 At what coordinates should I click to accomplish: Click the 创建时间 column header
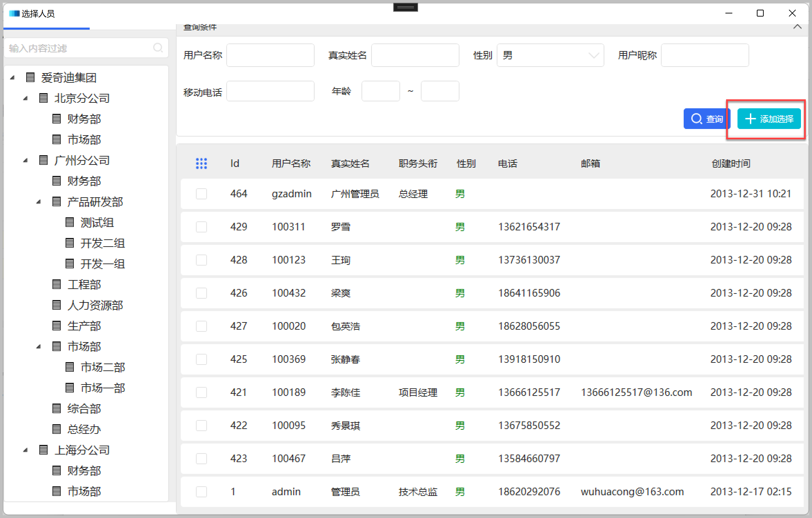pyautogui.click(x=731, y=163)
